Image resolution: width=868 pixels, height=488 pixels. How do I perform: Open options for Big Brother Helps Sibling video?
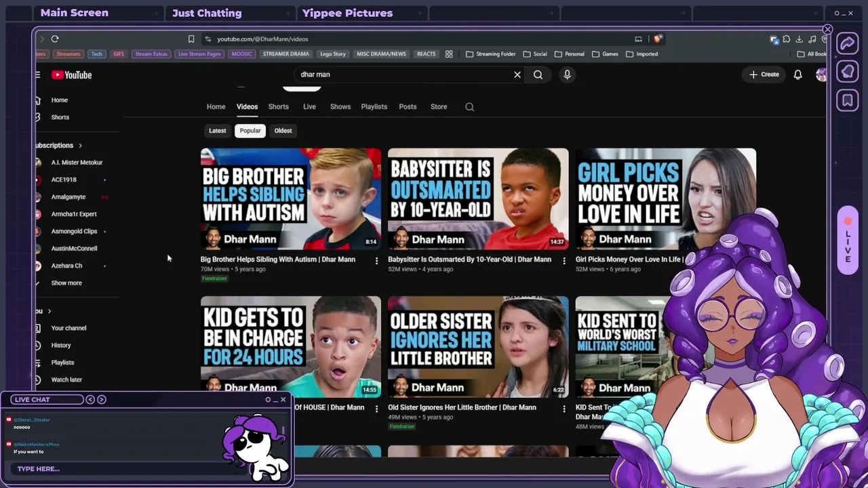tap(377, 261)
